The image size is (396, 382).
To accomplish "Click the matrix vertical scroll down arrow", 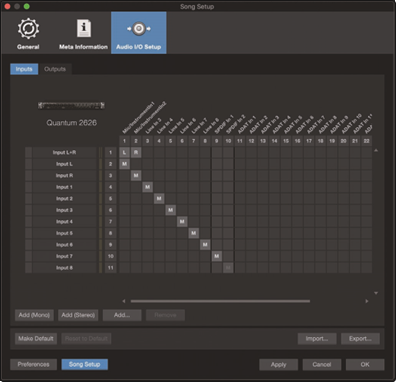I will (x=376, y=293).
